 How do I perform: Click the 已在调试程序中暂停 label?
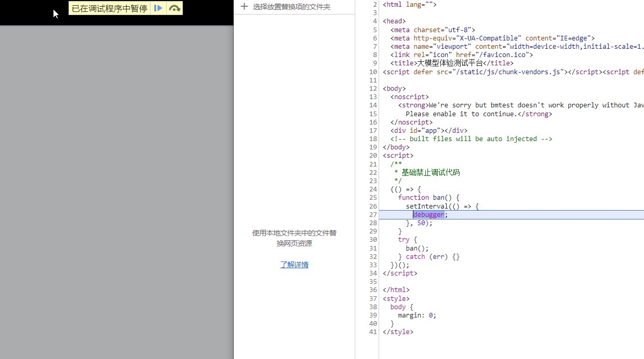click(110, 8)
